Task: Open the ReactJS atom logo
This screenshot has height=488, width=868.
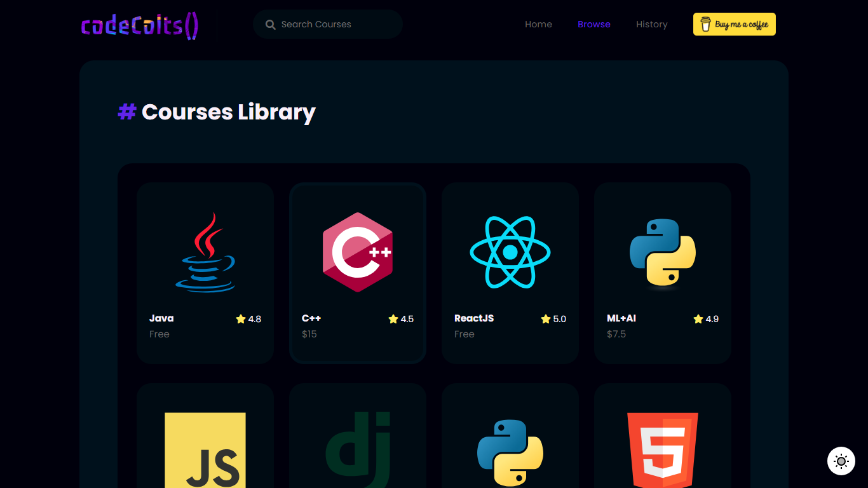Action: [x=510, y=252]
